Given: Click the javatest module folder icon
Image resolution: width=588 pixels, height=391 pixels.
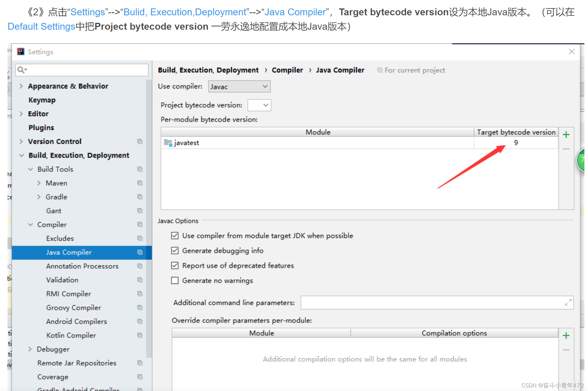Looking at the screenshot, I should click(168, 143).
